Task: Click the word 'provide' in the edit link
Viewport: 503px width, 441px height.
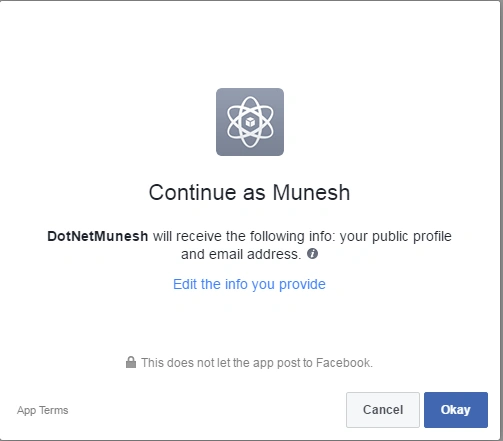Action: coord(302,285)
